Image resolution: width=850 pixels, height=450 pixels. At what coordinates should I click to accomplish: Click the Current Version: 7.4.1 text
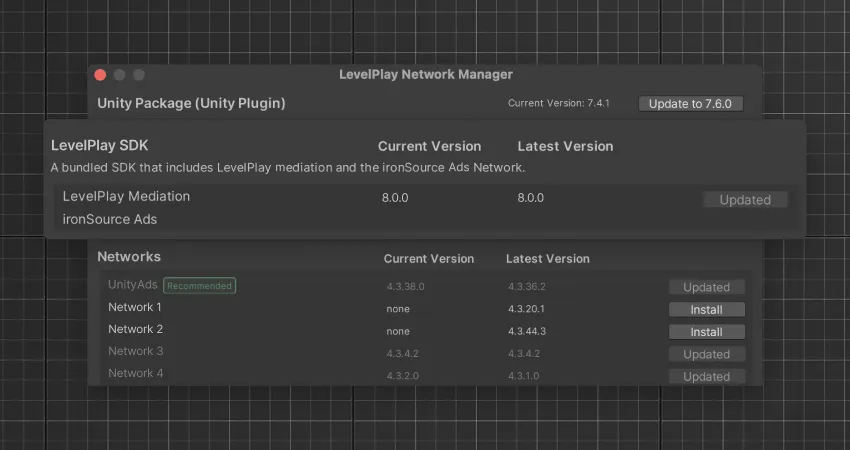click(x=558, y=103)
